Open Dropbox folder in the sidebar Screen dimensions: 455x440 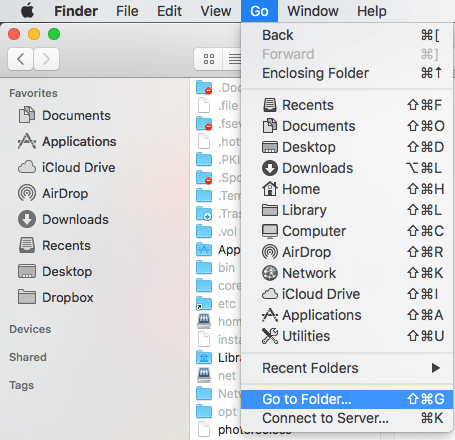(x=56, y=297)
